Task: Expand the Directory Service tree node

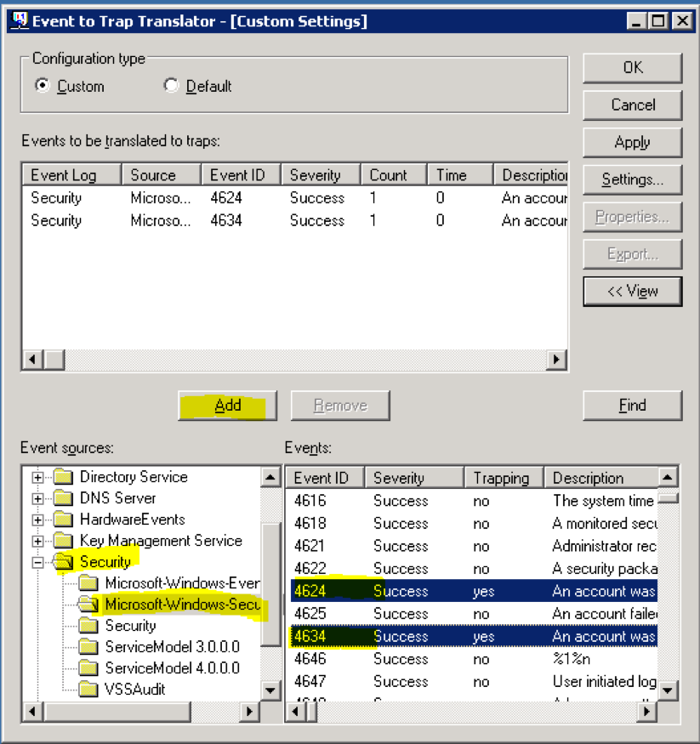Action: (37, 477)
